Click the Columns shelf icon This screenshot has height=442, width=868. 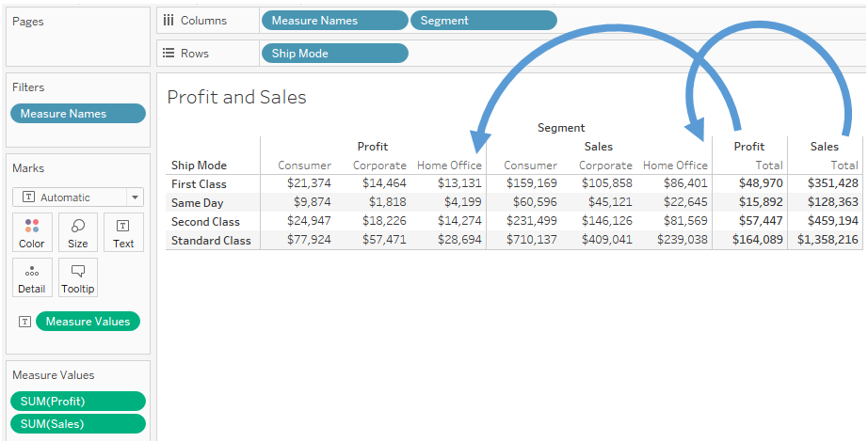coord(169,20)
